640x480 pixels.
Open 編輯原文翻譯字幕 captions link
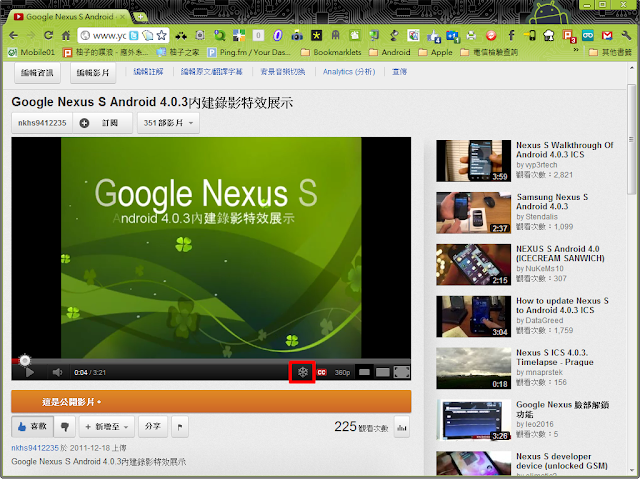click(x=212, y=72)
